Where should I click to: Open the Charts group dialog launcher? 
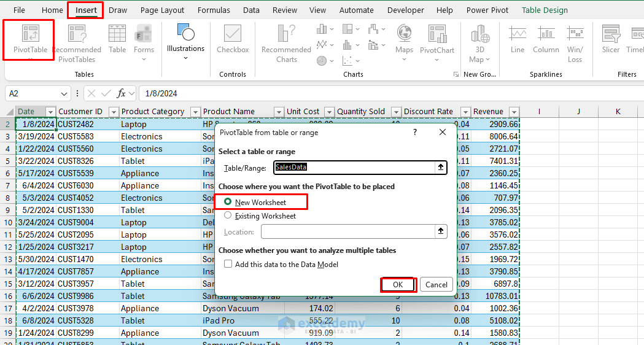pos(456,74)
